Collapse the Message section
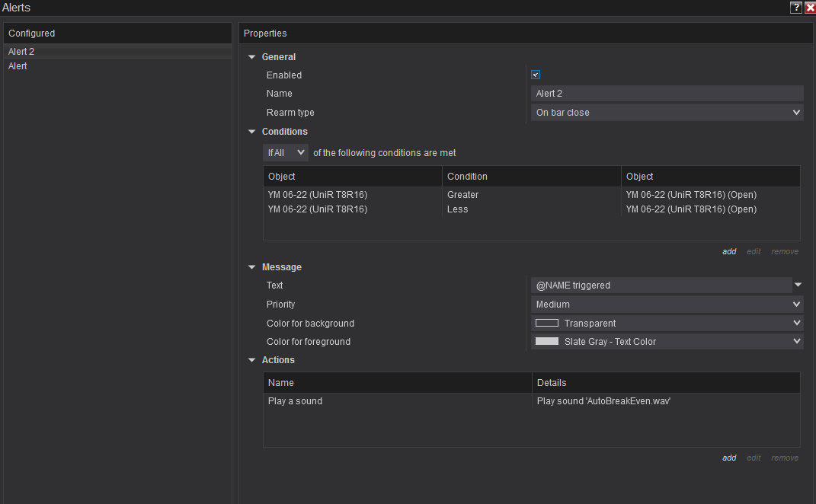The height and width of the screenshot is (504, 816). click(252, 267)
